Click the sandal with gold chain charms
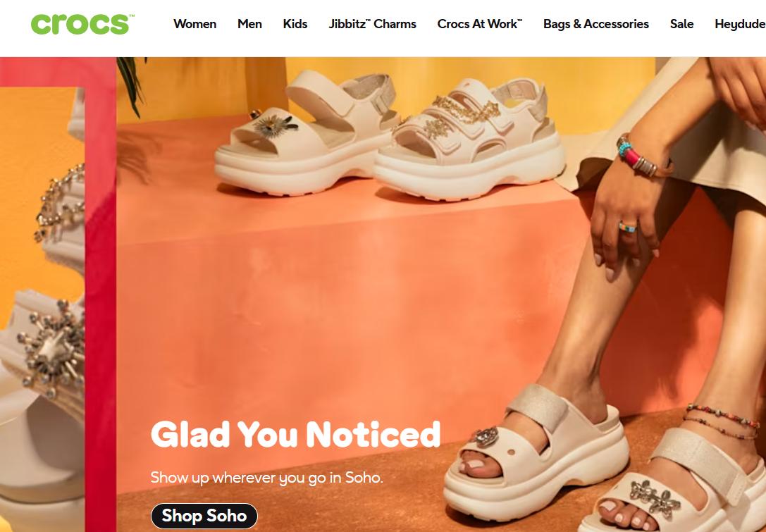The image size is (766, 532). click(x=469, y=140)
